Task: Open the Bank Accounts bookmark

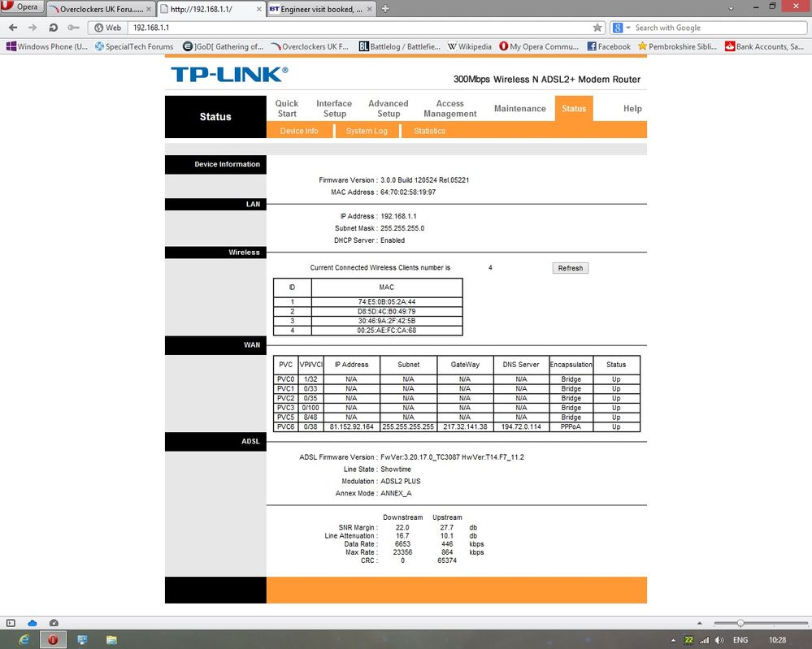Action: click(764, 46)
